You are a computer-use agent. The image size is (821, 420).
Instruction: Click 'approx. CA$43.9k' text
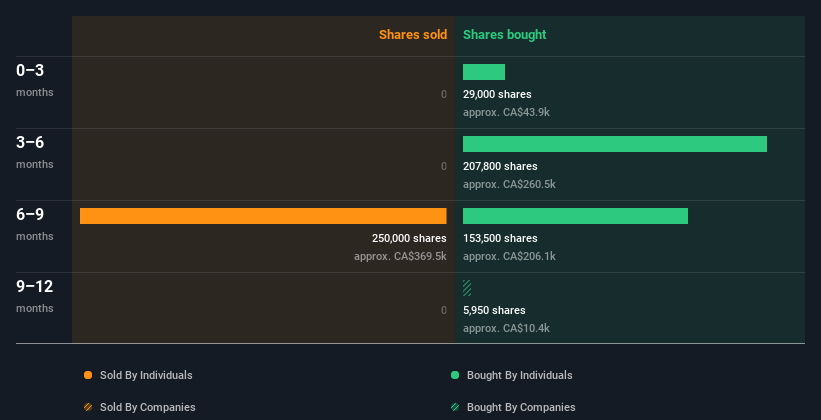coord(506,112)
